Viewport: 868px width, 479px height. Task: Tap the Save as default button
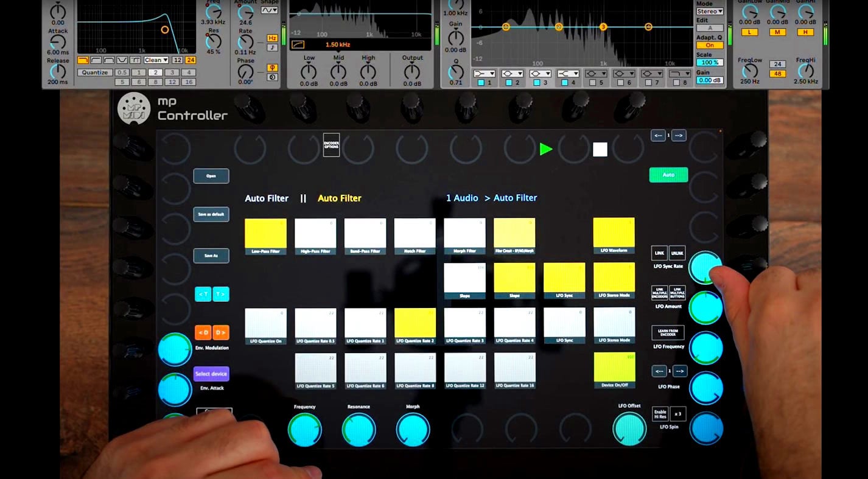pos(211,214)
